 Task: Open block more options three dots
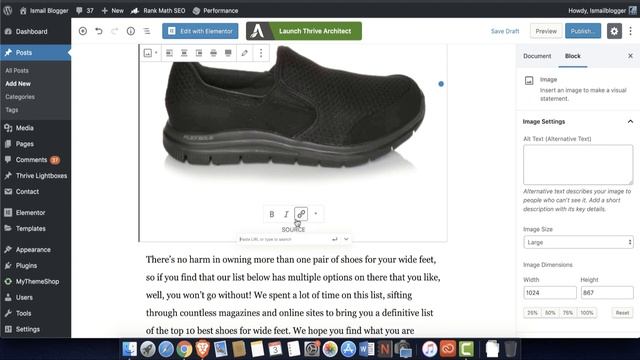pos(261,53)
